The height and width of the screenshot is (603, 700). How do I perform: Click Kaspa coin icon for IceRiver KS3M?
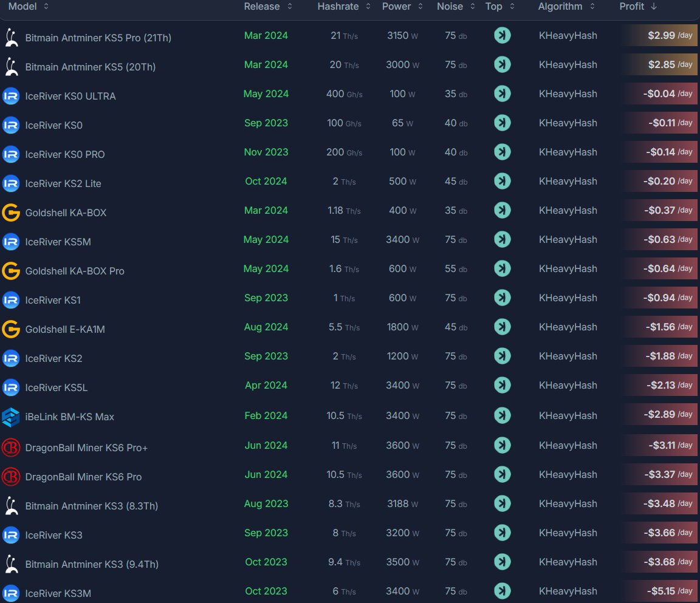pos(503,591)
